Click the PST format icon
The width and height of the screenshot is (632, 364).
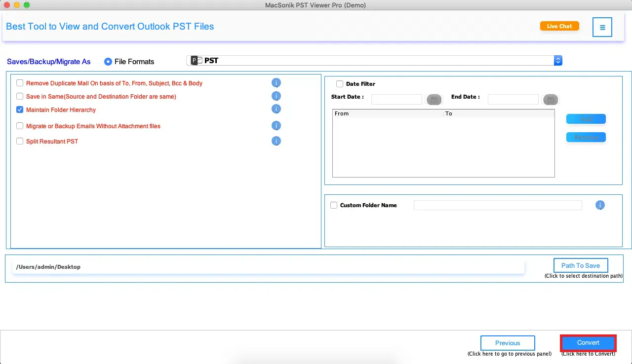pos(197,61)
